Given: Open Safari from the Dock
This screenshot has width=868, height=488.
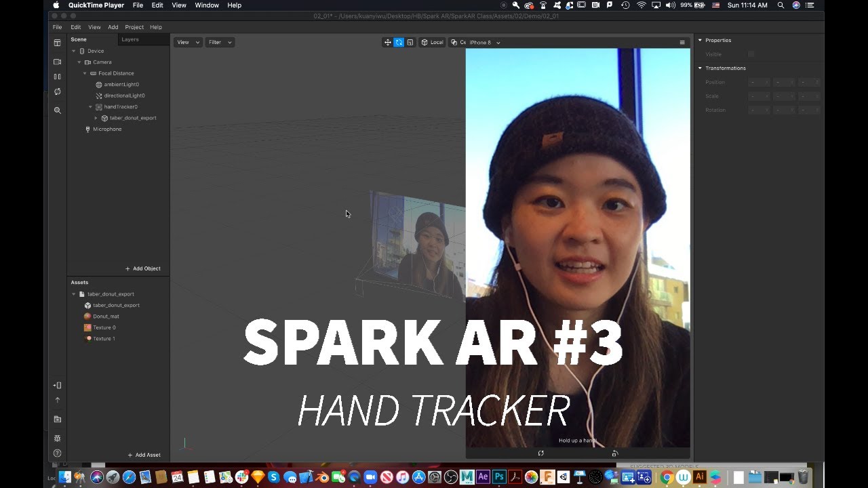Looking at the screenshot, I should click(128, 477).
